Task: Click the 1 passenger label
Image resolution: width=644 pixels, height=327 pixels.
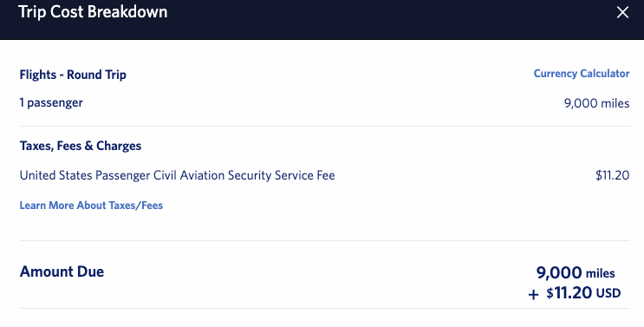Action: [x=51, y=102]
